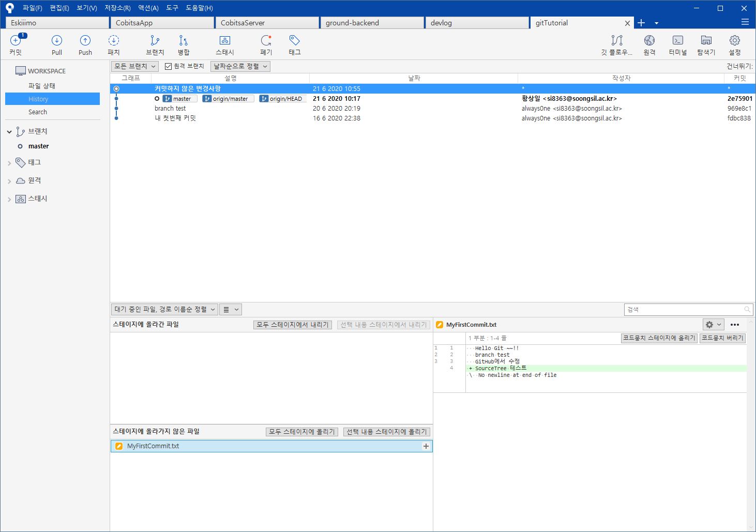Open the tab list dropdown arrow

[x=656, y=23]
